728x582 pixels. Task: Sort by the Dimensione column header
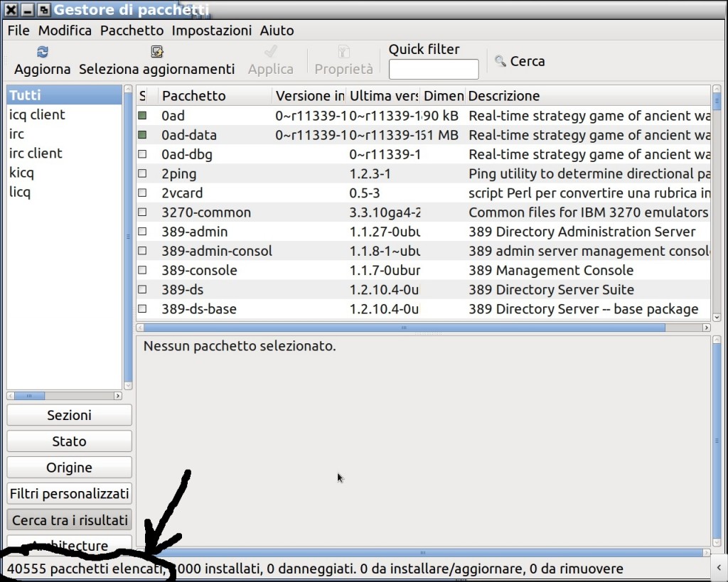click(x=444, y=96)
